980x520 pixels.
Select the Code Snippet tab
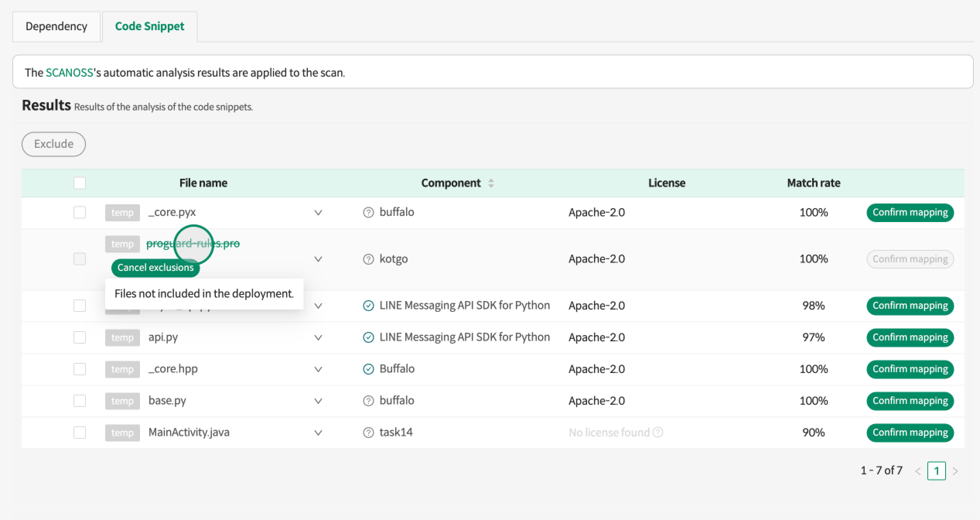click(150, 26)
